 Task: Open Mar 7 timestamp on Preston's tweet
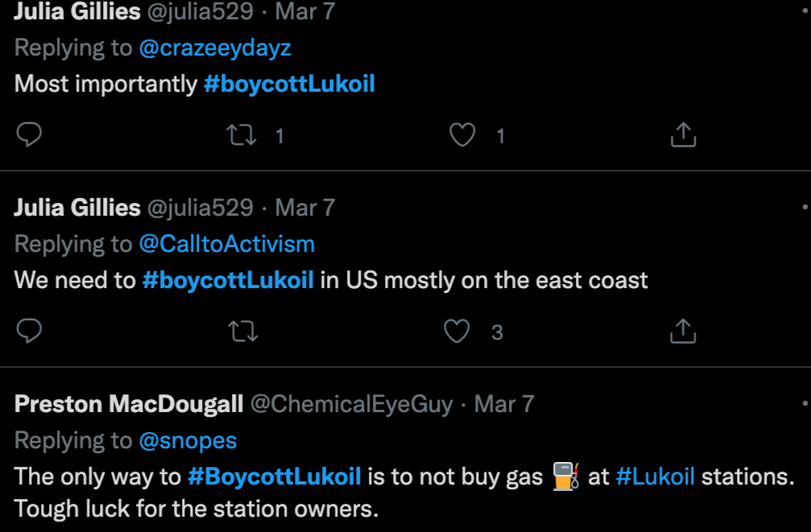click(504, 404)
